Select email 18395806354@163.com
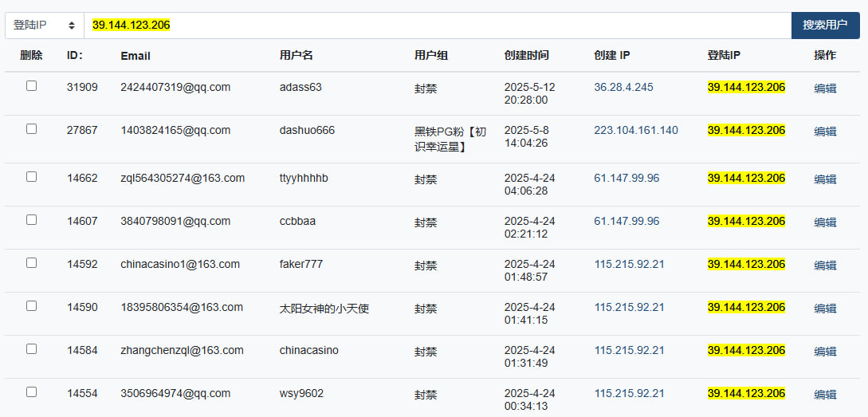Screen dimensions: 868x417 pos(182,307)
